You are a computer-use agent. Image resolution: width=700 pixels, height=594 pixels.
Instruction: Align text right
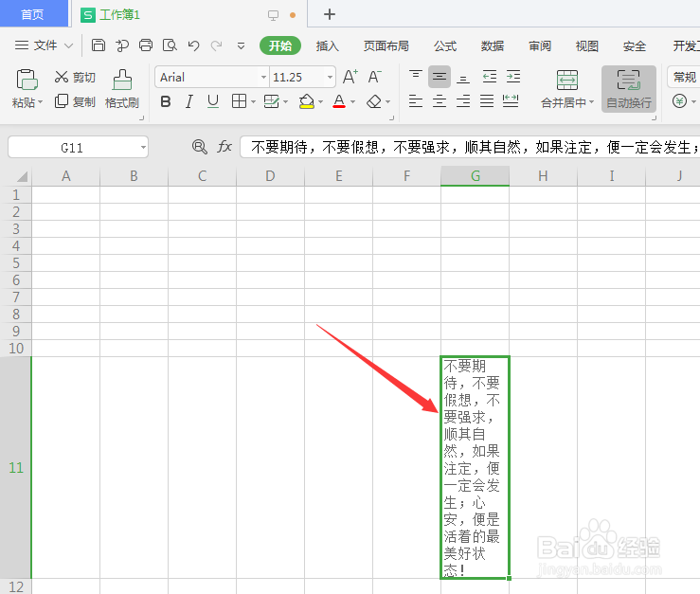click(x=463, y=101)
